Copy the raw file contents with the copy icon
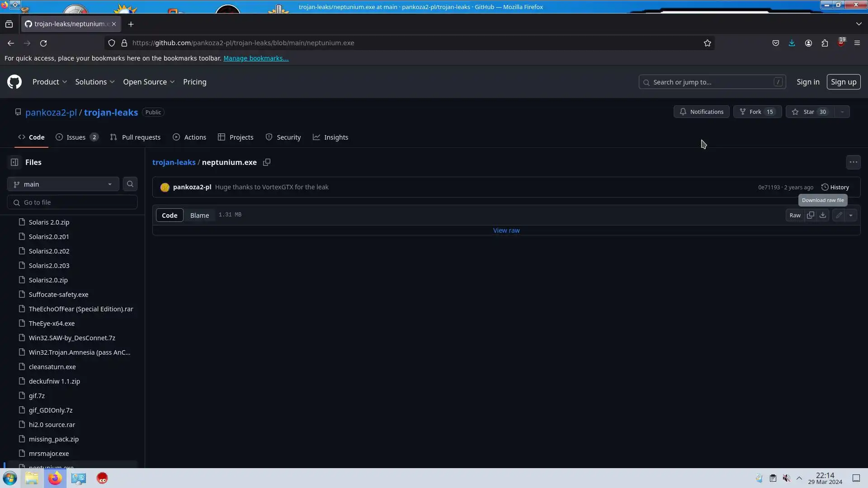This screenshot has height=488, width=868. pyautogui.click(x=810, y=215)
